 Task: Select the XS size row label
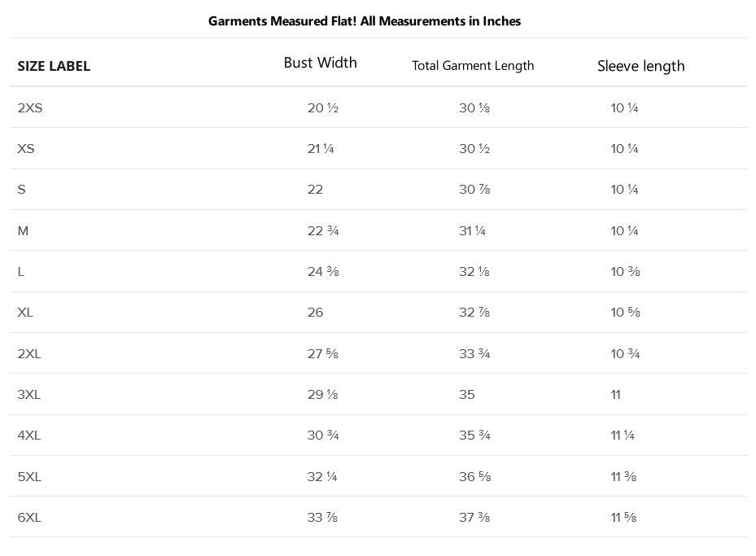click(x=26, y=148)
